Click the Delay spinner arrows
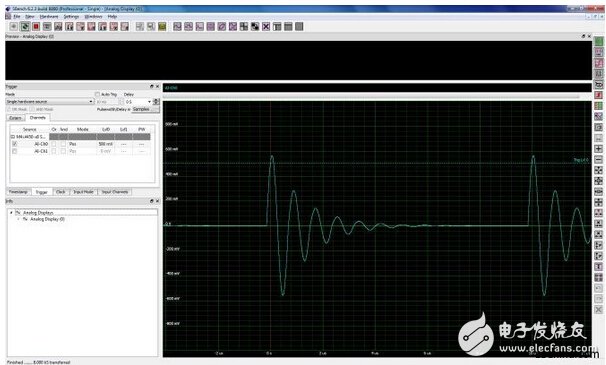This screenshot has height=365, width=606. (156, 101)
